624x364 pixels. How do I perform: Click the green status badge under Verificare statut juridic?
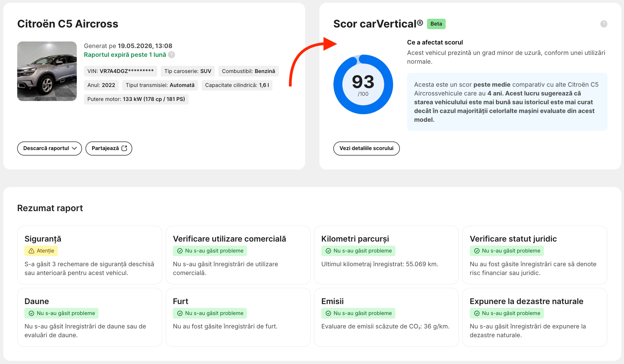507,251
